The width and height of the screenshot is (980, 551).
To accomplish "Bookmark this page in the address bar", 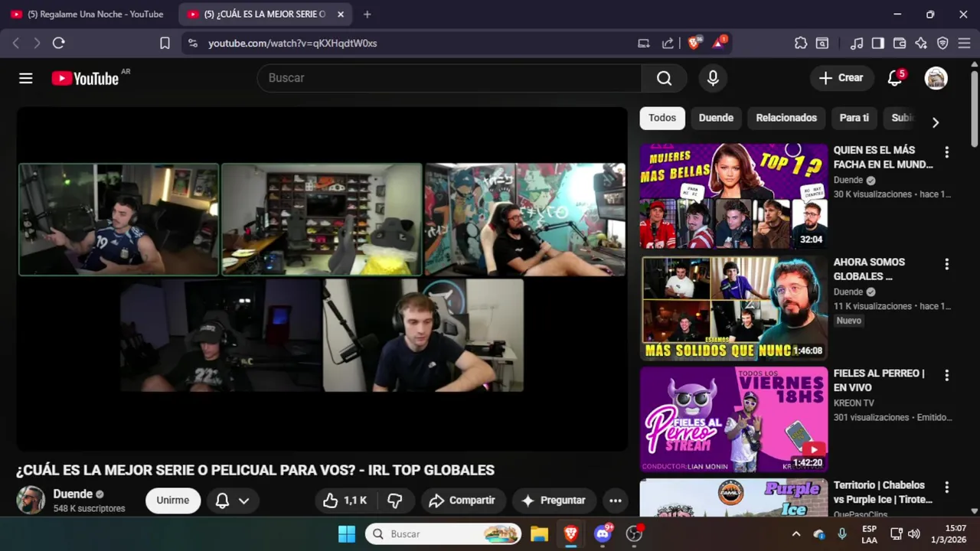I will coord(165,44).
